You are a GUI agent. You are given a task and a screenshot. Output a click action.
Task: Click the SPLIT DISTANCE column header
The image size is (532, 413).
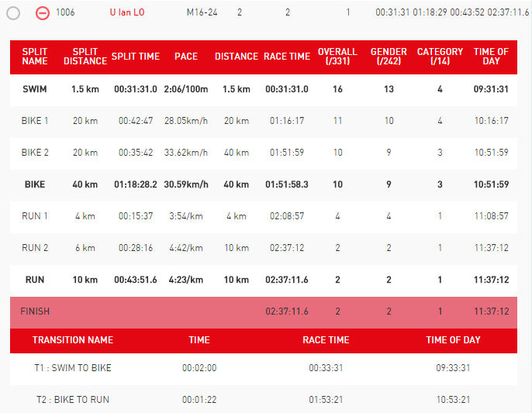tap(85, 57)
